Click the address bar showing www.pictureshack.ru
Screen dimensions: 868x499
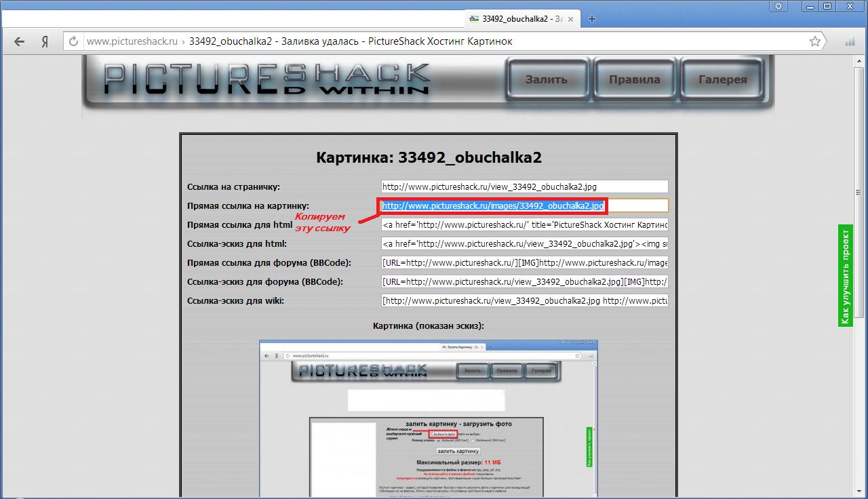tap(444, 41)
